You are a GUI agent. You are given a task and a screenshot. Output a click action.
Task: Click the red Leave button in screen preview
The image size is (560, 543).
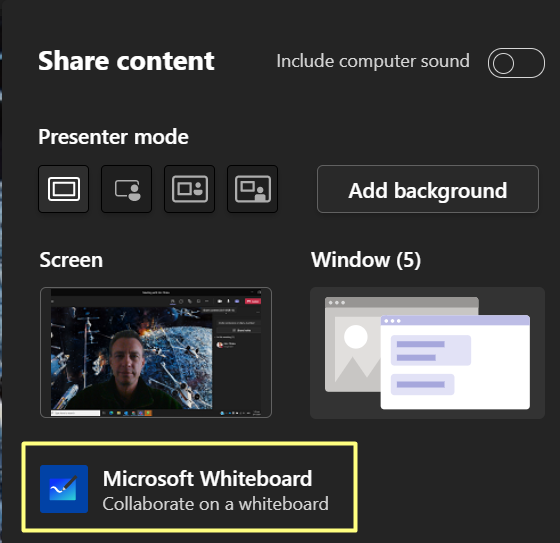(253, 302)
